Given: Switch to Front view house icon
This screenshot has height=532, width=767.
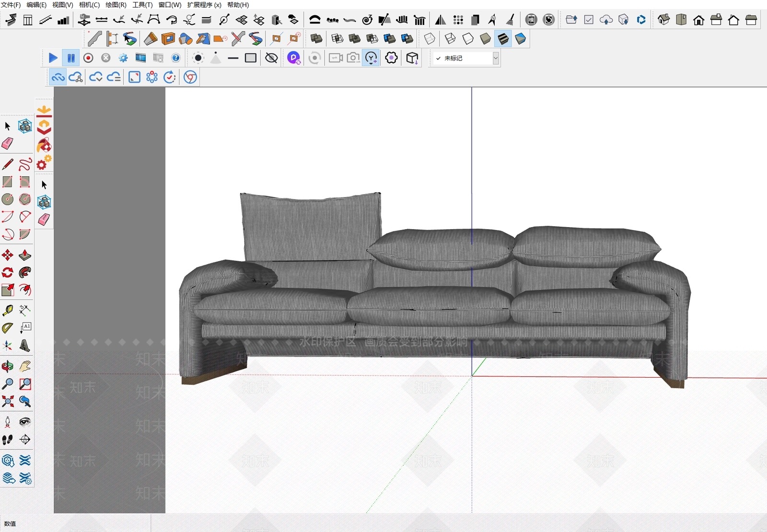Looking at the screenshot, I should click(x=699, y=20).
